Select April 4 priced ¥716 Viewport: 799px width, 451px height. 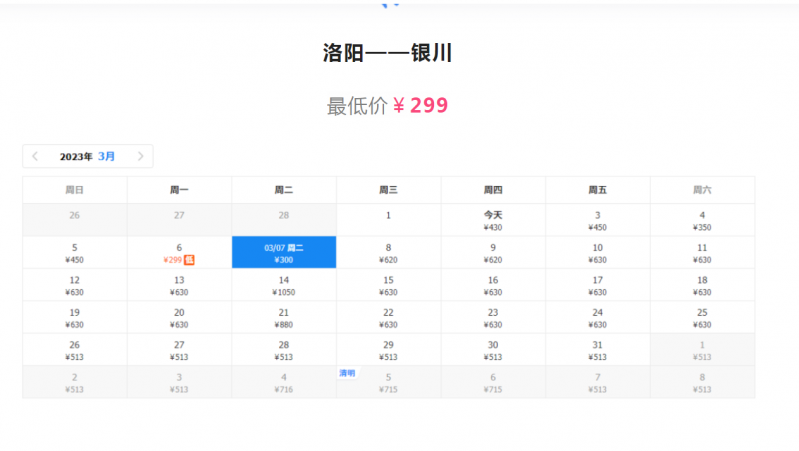(284, 382)
